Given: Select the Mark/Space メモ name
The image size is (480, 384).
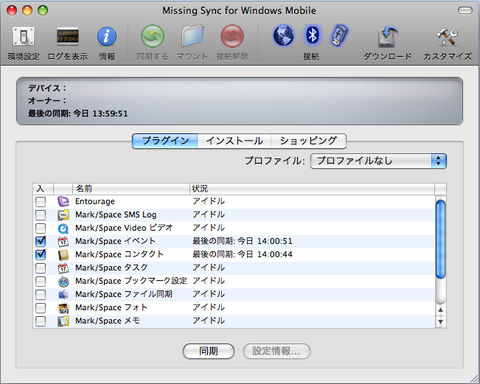Looking at the screenshot, I should click(107, 321).
